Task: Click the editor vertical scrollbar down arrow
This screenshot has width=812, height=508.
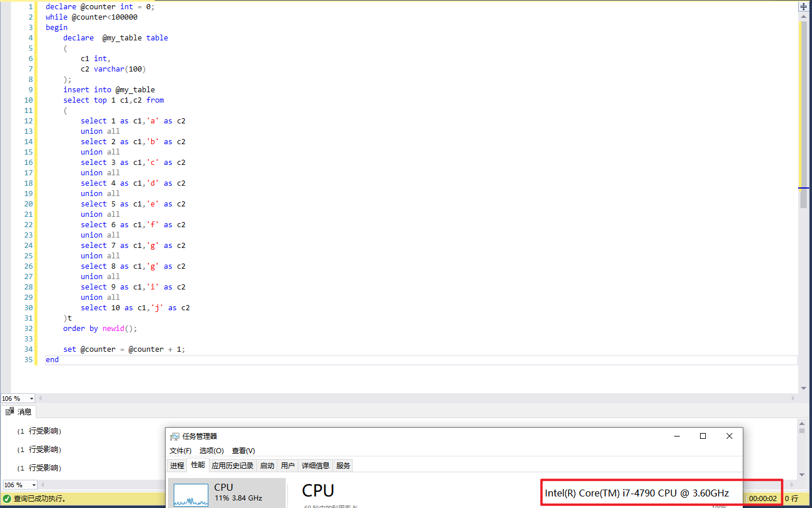Action: (x=803, y=389)
